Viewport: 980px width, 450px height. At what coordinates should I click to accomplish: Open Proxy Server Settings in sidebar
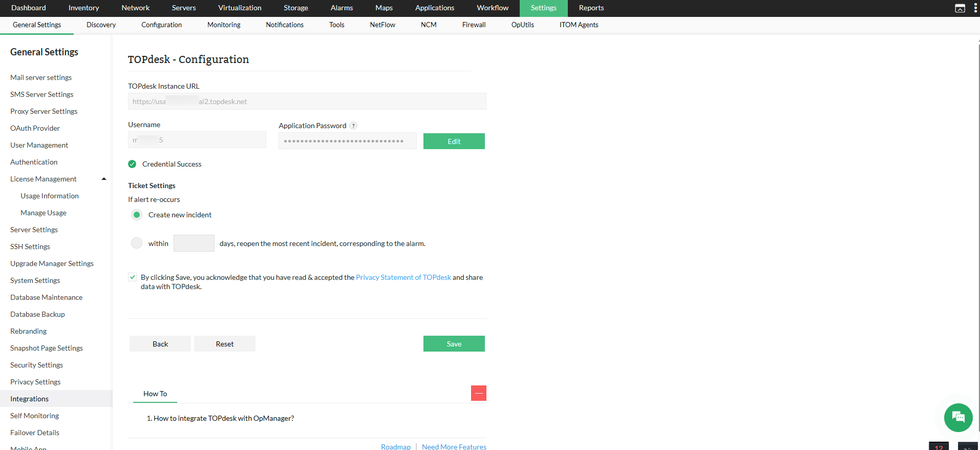[44, 111]
